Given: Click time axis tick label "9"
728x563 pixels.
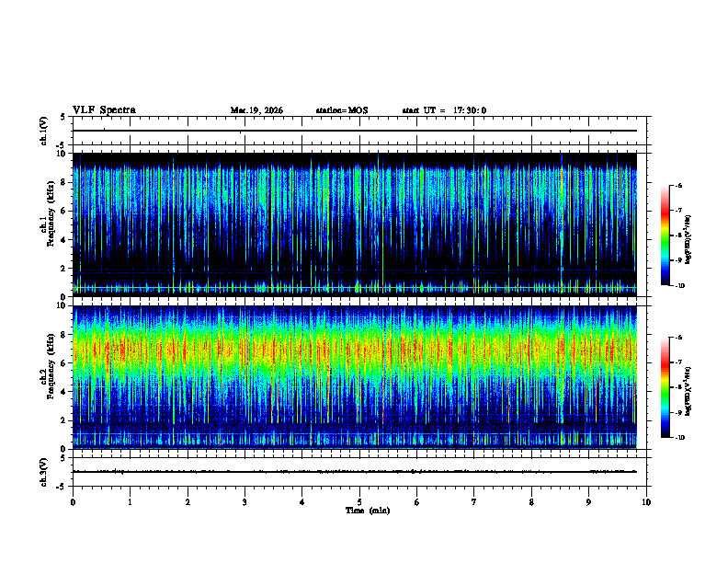Looking at the screenshot, I should (588, 502).
